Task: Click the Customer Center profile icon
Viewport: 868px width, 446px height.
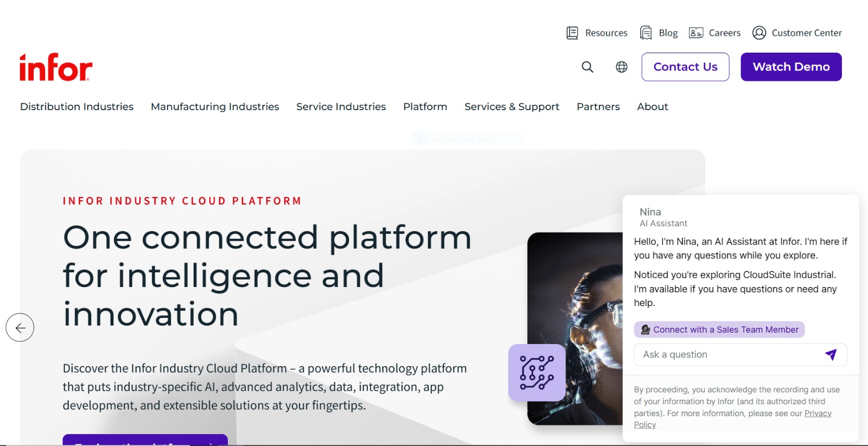Action: (x=759, y=33)
